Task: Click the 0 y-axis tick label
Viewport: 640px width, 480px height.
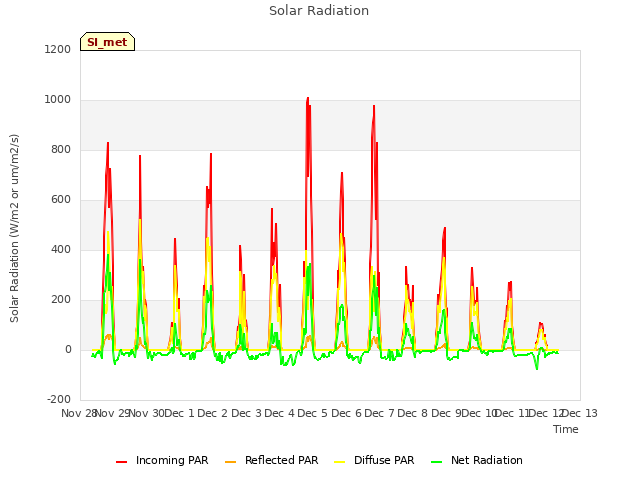Action: tap(68, 349)
